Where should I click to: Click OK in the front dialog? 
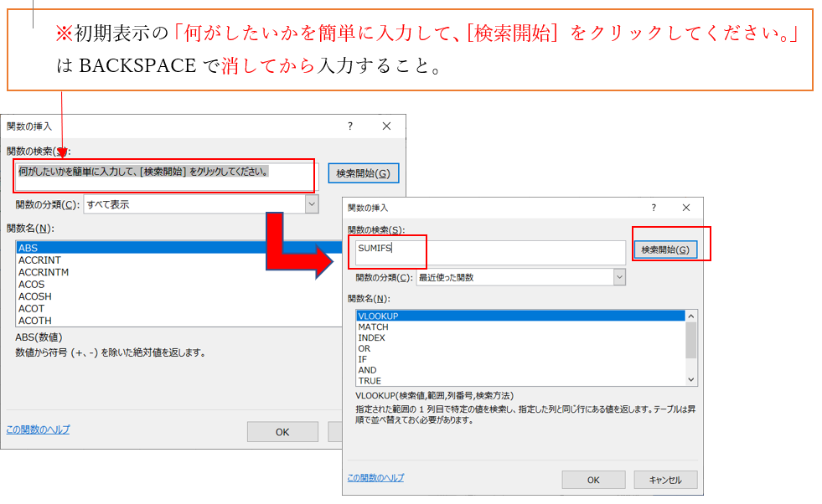coord(593,480)
